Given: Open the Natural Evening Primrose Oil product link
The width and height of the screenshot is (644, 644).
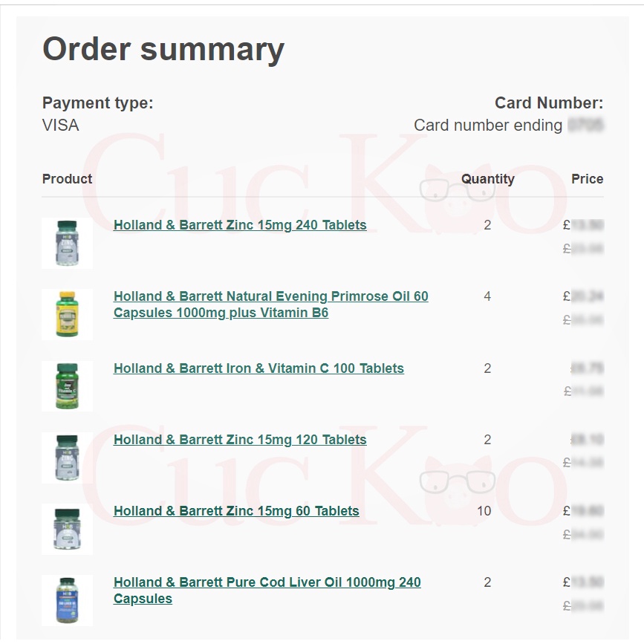Looking at the screenshot, I should [270, 297].
